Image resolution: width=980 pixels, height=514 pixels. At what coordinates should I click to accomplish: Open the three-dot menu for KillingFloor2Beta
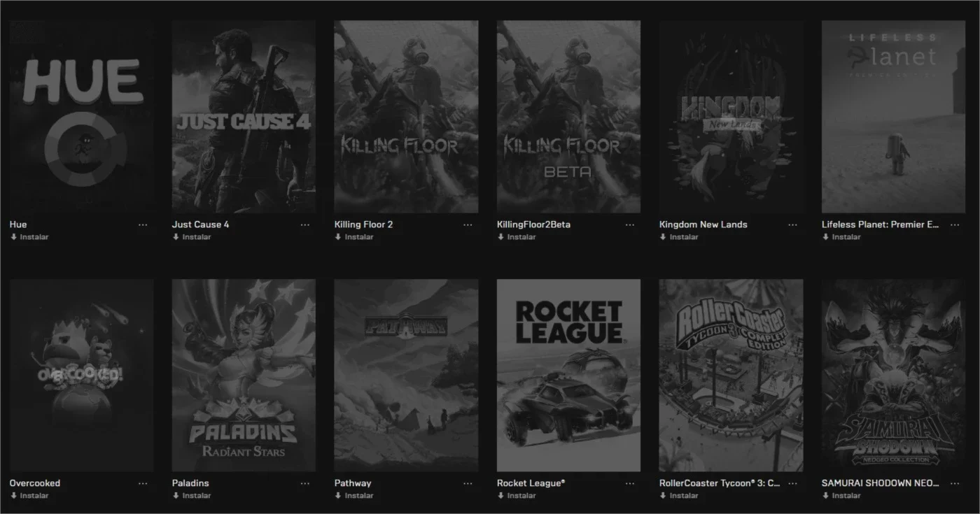[630, 224]
